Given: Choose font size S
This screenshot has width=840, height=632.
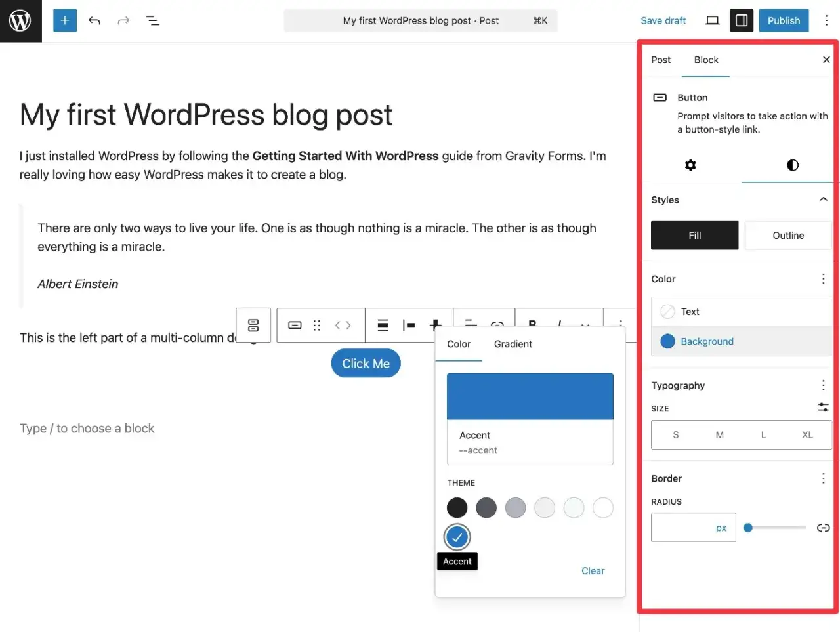Looking at the screenshot, I should (676, 434).
